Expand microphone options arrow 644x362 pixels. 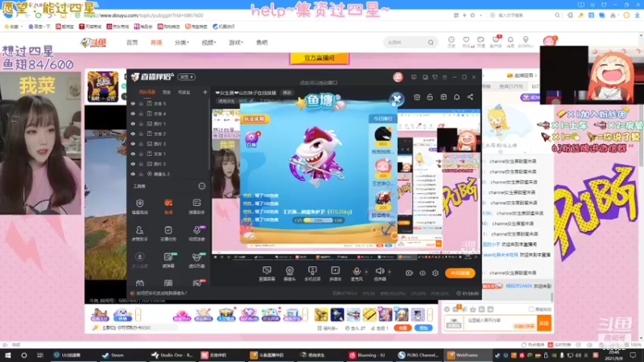pos(366,272)
